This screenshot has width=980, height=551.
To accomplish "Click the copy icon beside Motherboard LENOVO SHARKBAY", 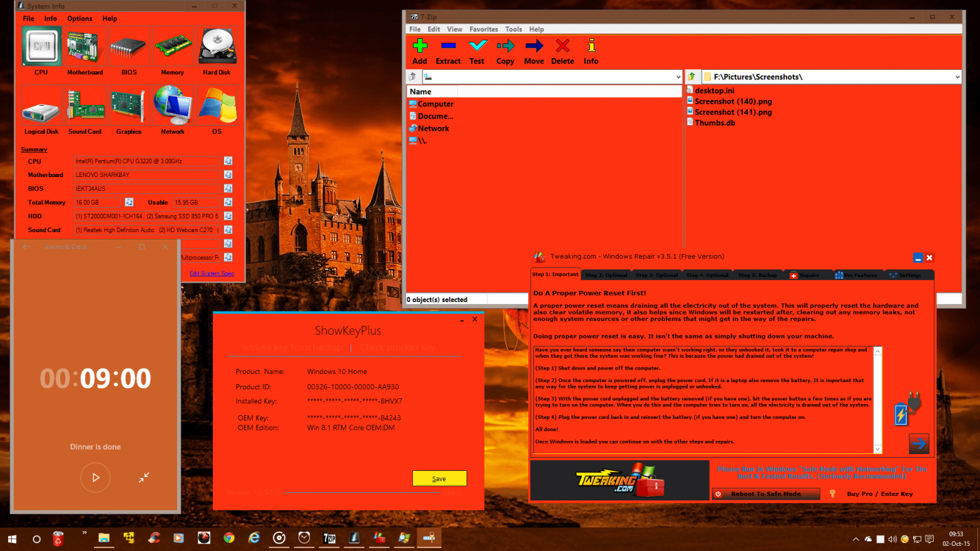I will click(x=228, y=175).
